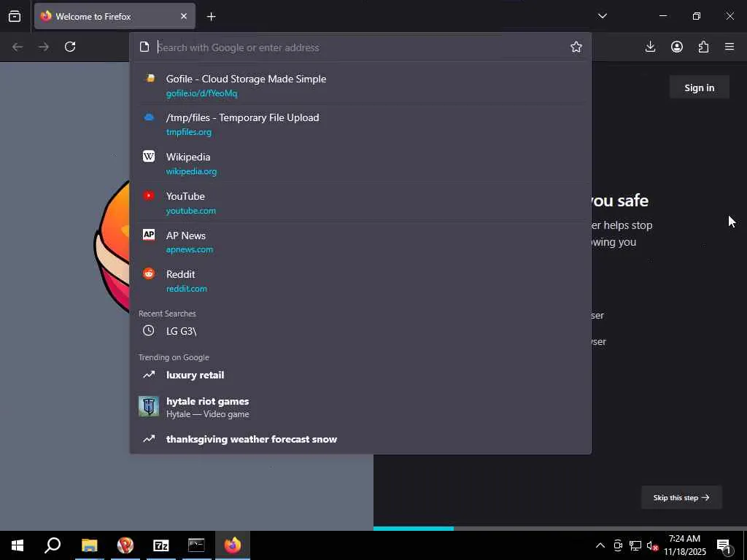Open the Downloads panel
This screenshot has height=560, width=747.
[650, 47]
